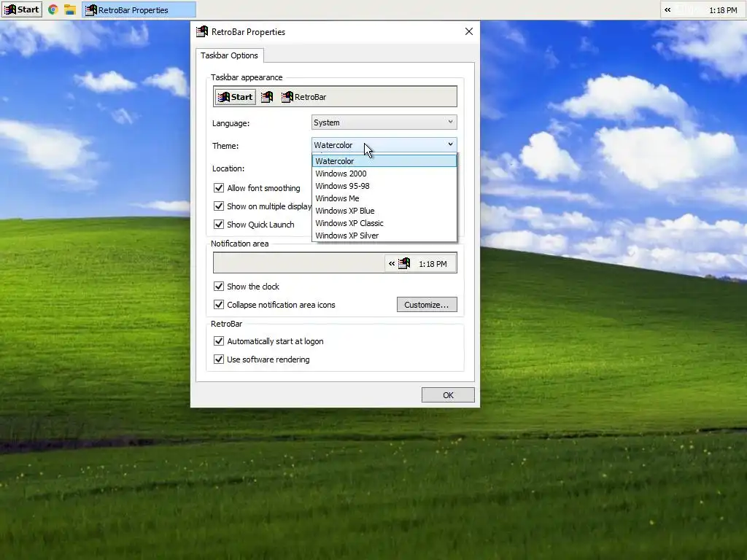Click the RetroBar tray icon in preview

point(404,263)
